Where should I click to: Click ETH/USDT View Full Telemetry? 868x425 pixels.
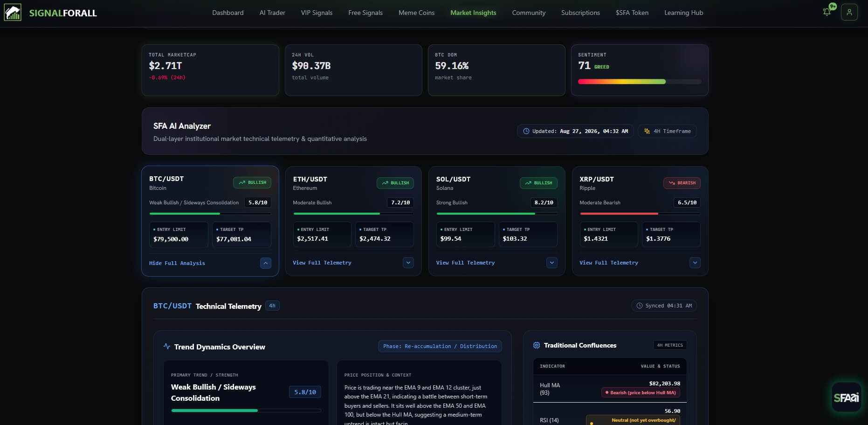(x=322, y=263)
